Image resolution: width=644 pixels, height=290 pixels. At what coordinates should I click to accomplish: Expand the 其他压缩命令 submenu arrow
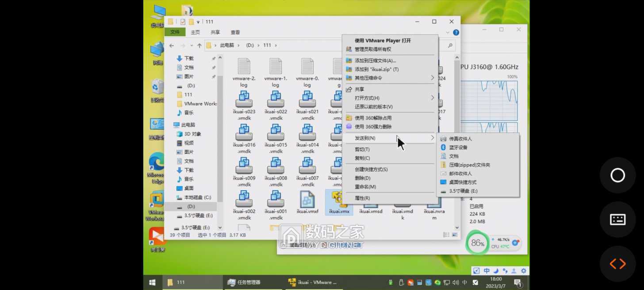coord(433,78)
